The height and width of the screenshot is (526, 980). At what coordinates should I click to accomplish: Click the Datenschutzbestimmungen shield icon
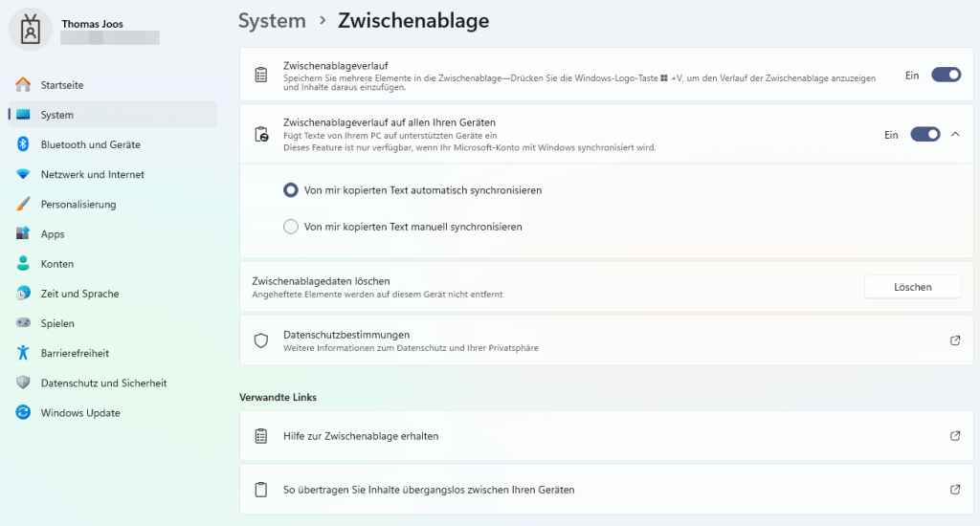click(261, 340)
